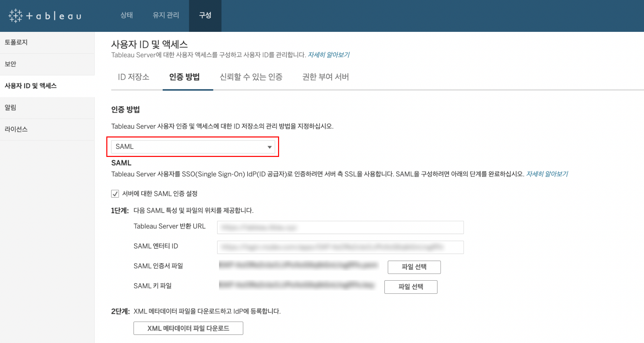644x343 pixels.
Task: Click 자세히 알아보기 link in SAML description
Action: (x=547, y=174)
